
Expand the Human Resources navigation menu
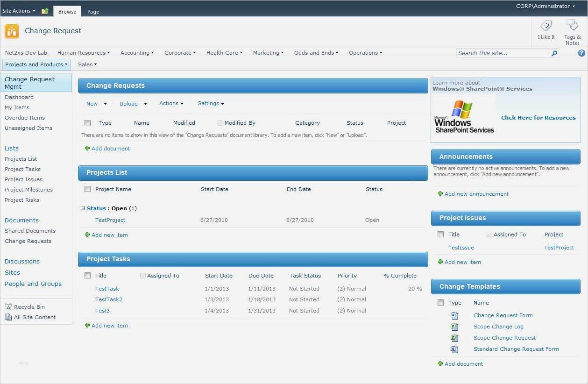(83, 53)
